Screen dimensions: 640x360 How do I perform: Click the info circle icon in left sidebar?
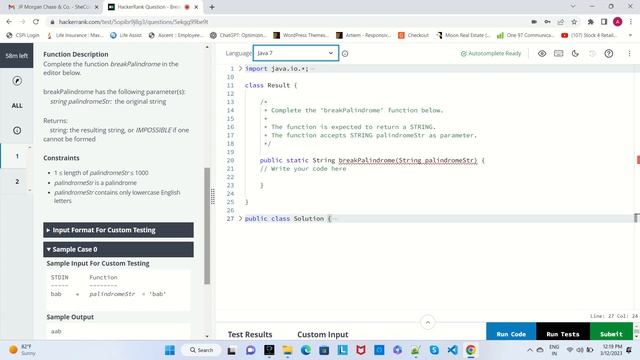tap(17, 131)
